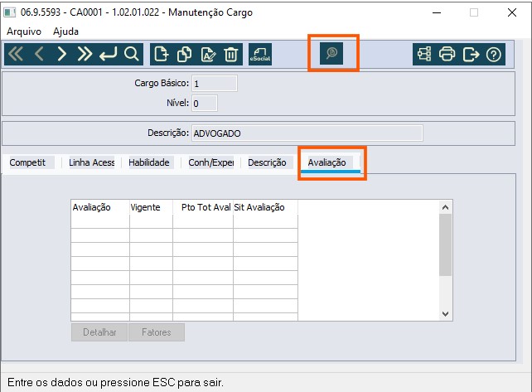Click the Sit Avaliação column header
The width and height of the screenshot is (532, 392).
[x=266, y=207]
